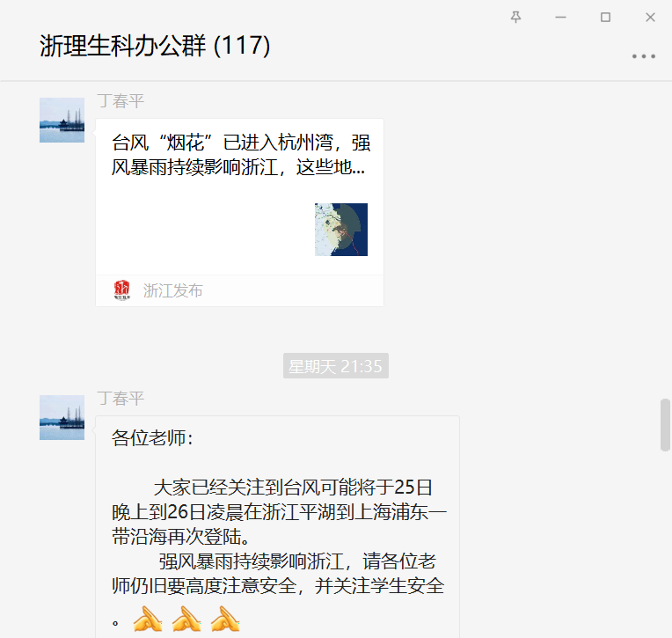Click the 浙江发布 red logo icon
Viewport: 672px width, 638px height.
pos(121,290)
